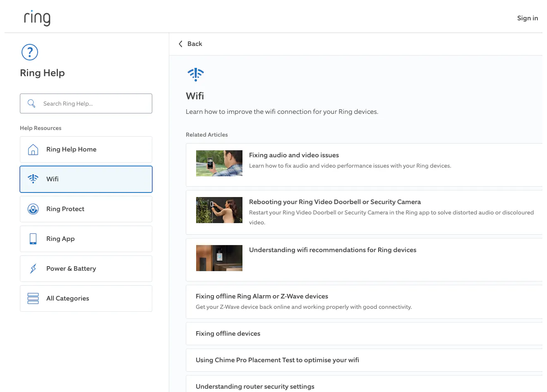Click the Ring logo in header
Image resolution: width=547 pixels, height=392 pixels.
pyautogui.click(x=37, y=18)
